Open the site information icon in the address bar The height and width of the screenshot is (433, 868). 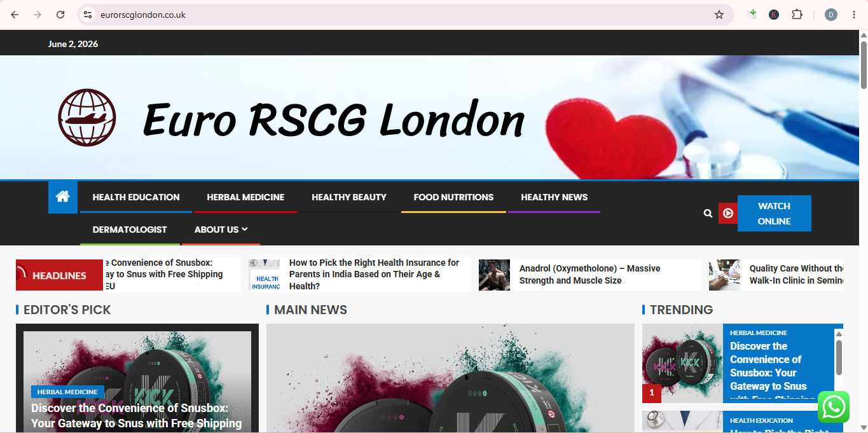[88, 15]
